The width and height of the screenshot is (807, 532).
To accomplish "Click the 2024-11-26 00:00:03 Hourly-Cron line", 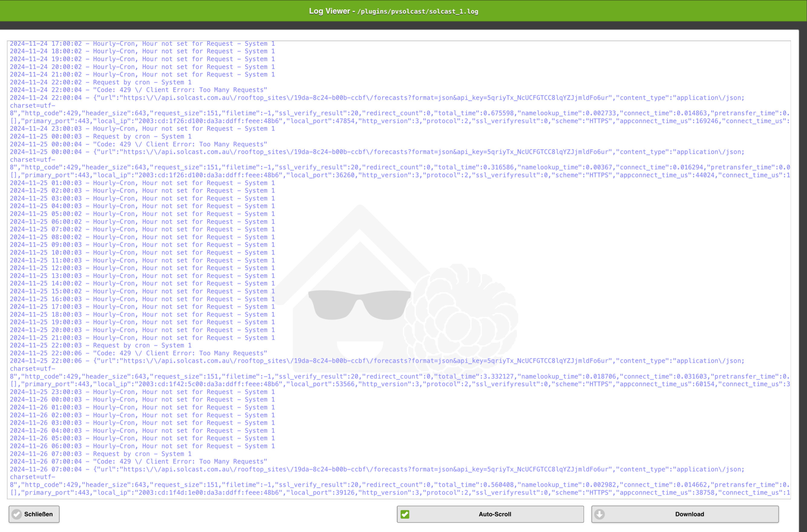I will pos(142,399).
